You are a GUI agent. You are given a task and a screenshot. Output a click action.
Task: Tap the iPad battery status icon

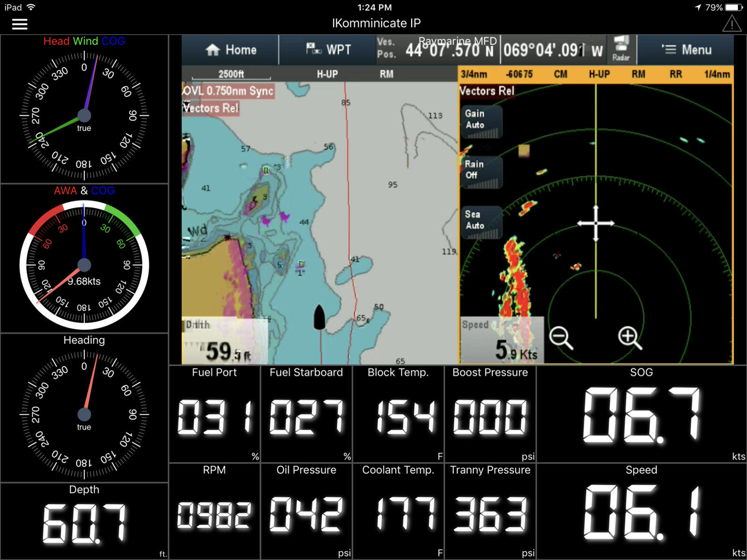point(733,7)
